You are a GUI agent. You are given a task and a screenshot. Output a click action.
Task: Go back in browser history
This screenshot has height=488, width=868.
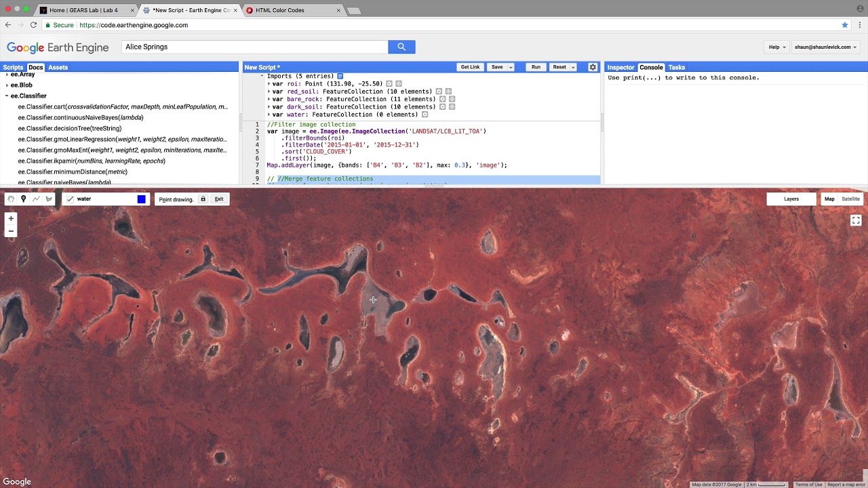click(8, 25)
